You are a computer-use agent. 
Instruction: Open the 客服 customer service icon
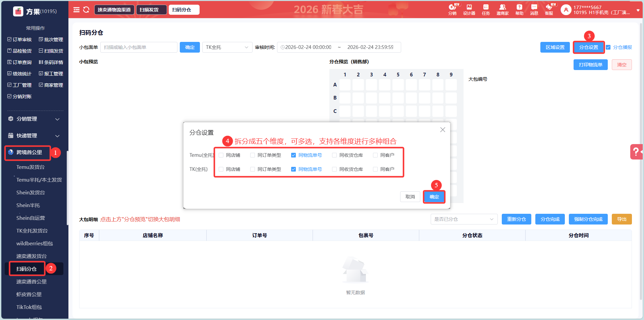tap(549, 9)
